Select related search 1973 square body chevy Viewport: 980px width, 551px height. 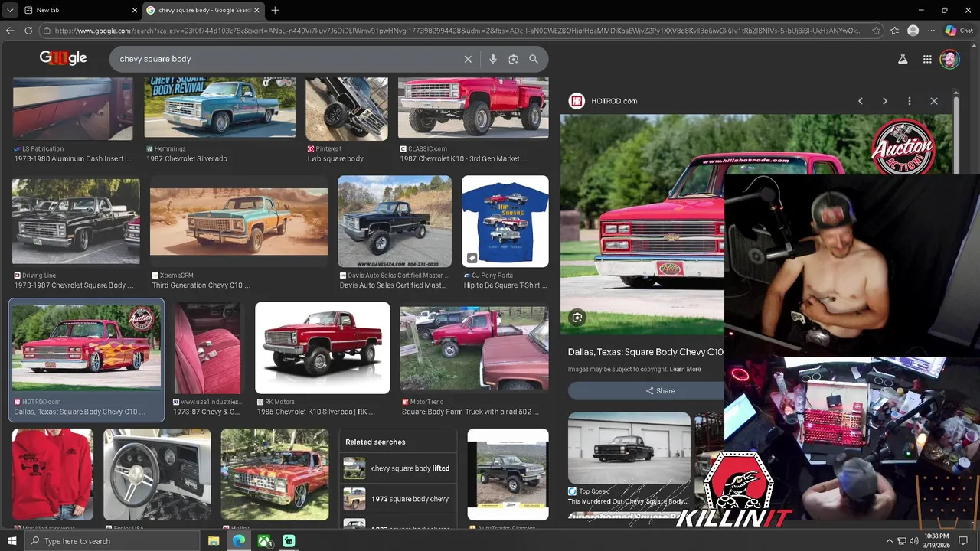click(x=398, y=499)
